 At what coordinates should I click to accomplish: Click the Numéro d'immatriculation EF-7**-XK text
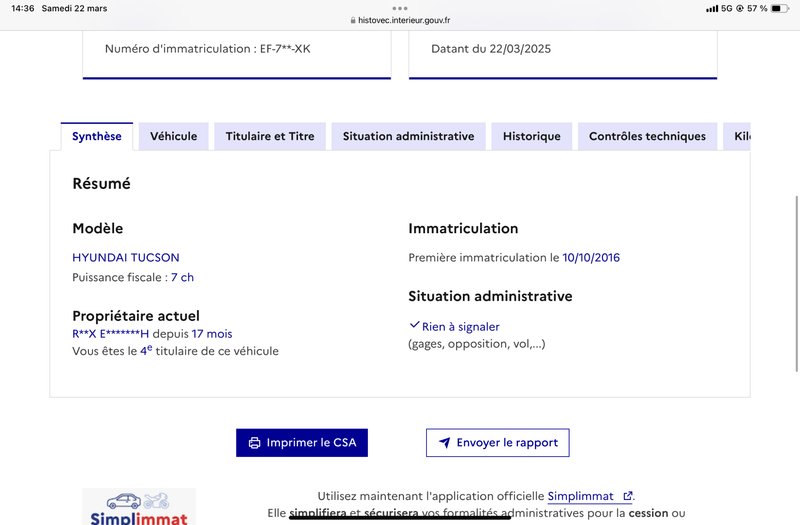[x=208, y=49]
